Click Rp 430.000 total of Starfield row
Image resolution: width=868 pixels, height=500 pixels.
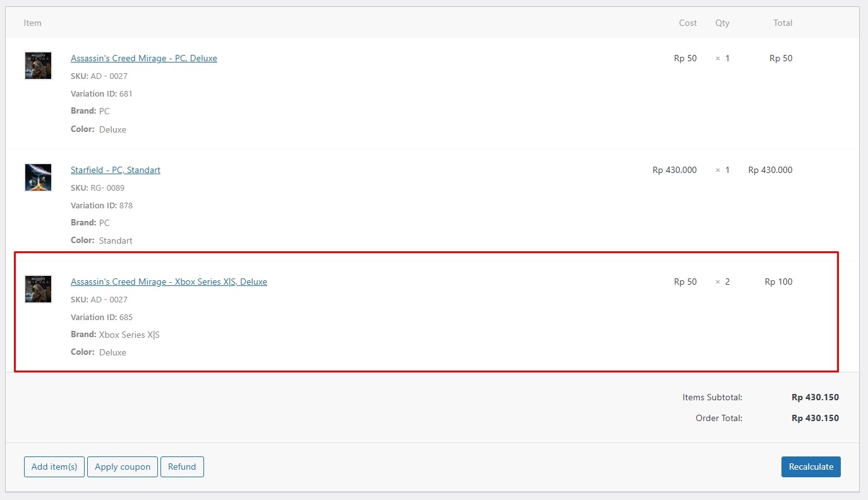[x=770, y=170]
